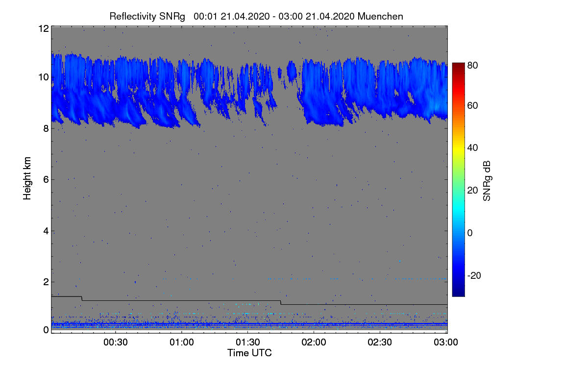Viewport: 588px width, 392px height.
Task: Click the 'Time UTC' axis label
Action: 249,353
